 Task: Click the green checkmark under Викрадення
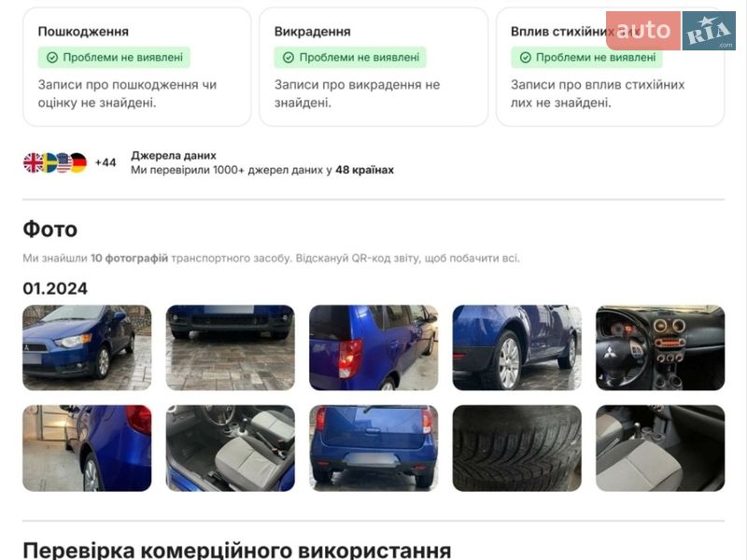point(289,58)
